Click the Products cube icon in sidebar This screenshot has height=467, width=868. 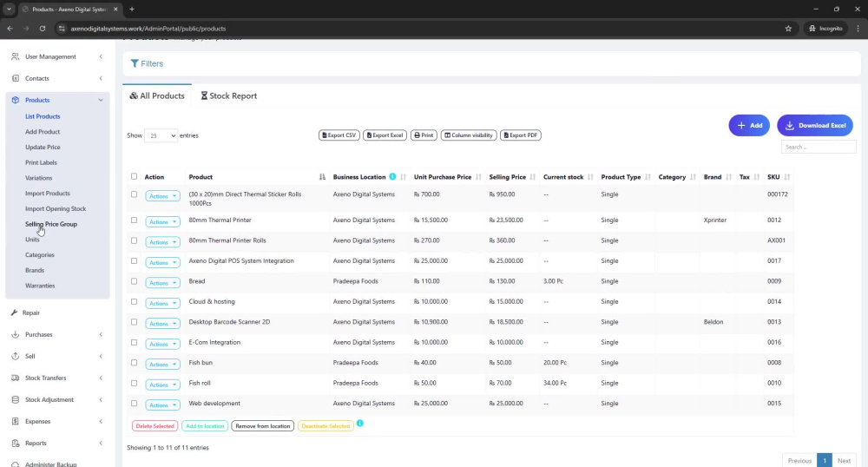(x=15, y=100)
